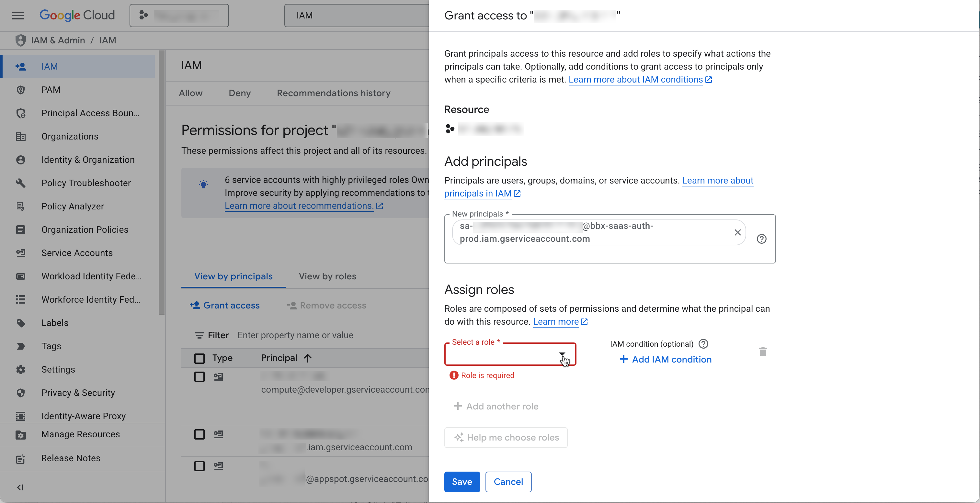Open Service Accounts in sidebar

(77, 253)
